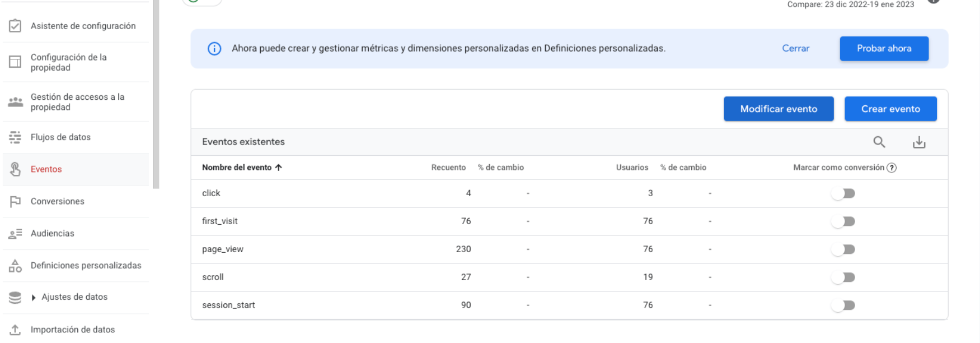The width and height of the screenshot is (980, 343).
Task: Toggle scroll event as conversion
Action: (843, 277)
